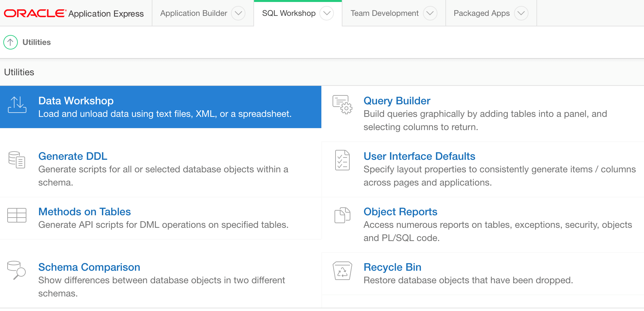Switch to the Packaged Apps tab
Screen dimensions: 644x311
[482, 13]
